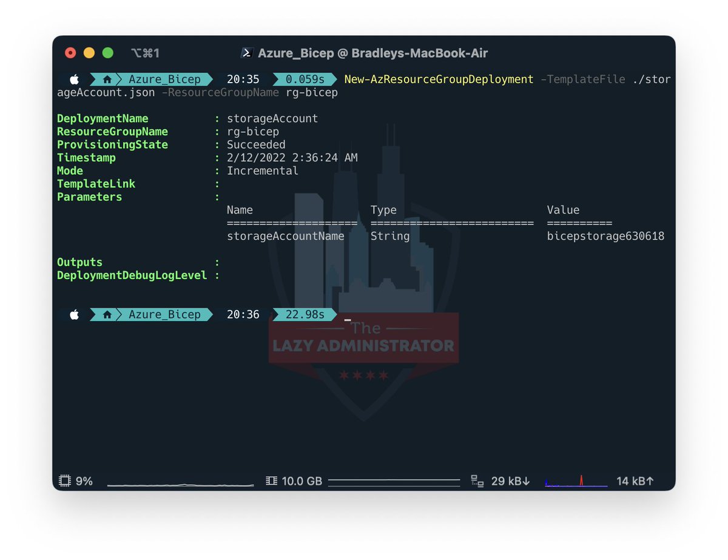728x560 pixels.
Task: Click the home icon in first prompt
Action: coord(107,79)
